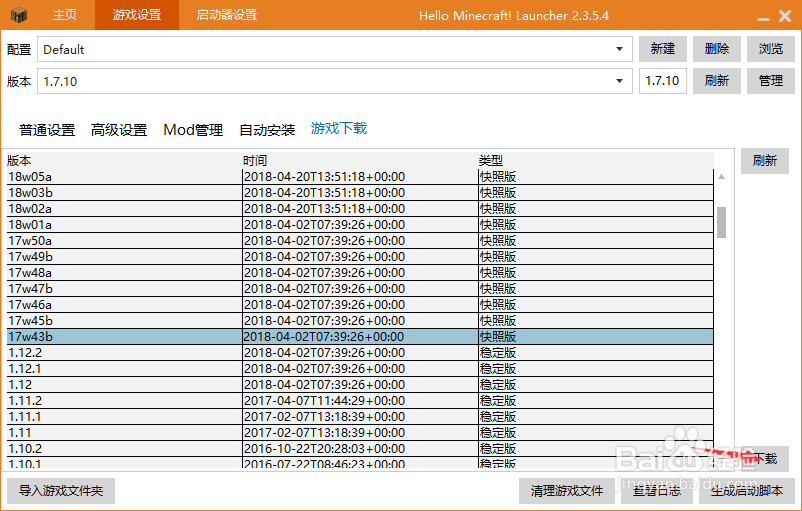
Task: Select the 游戏下载 sub-tab
Action: coord(339,128)
